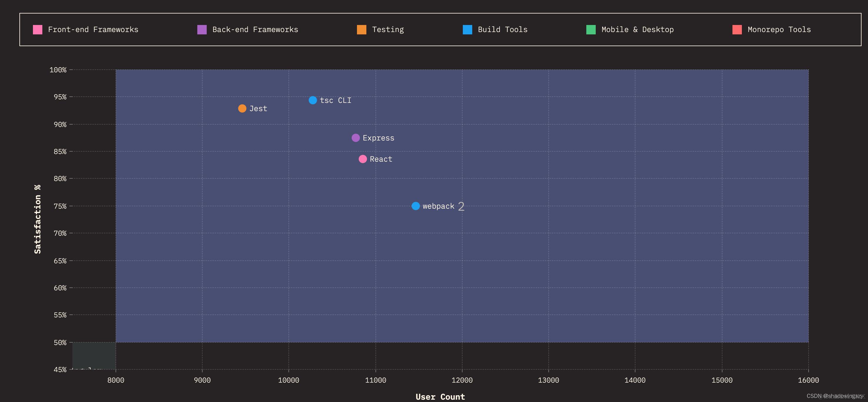Click the orange Jest data point

tap(242, 108)
